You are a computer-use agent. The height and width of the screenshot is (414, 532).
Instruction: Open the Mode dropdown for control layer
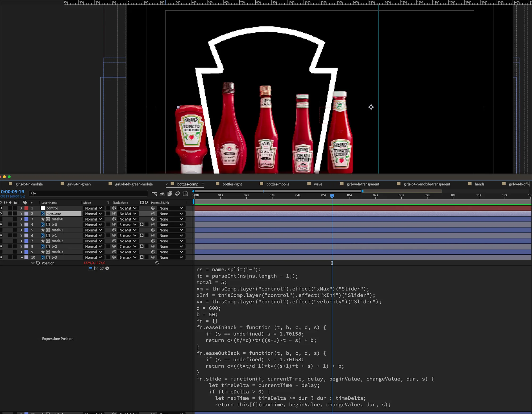click(93, 208)
